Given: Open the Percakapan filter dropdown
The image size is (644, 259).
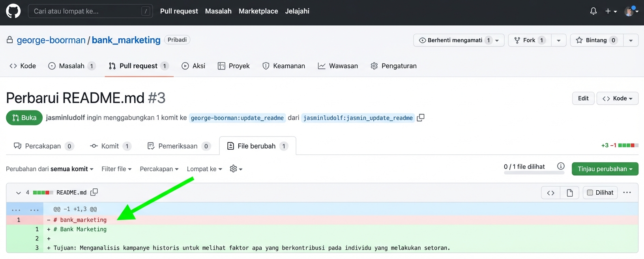Looking at the screenshot, I should point(159,169).
